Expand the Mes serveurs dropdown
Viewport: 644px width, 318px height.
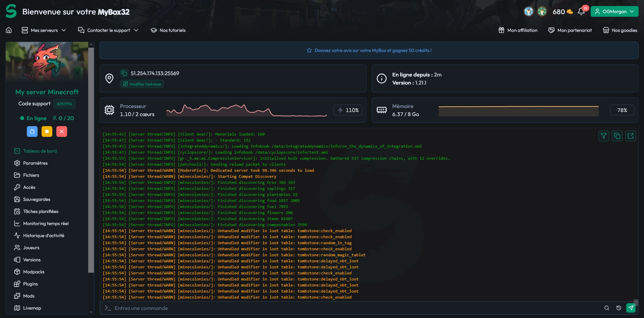(x=44, y=30)
